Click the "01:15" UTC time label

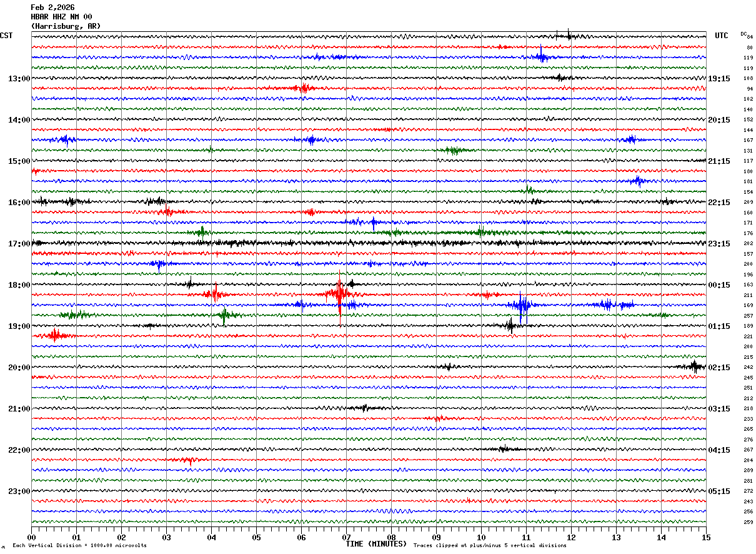(719, 326)
